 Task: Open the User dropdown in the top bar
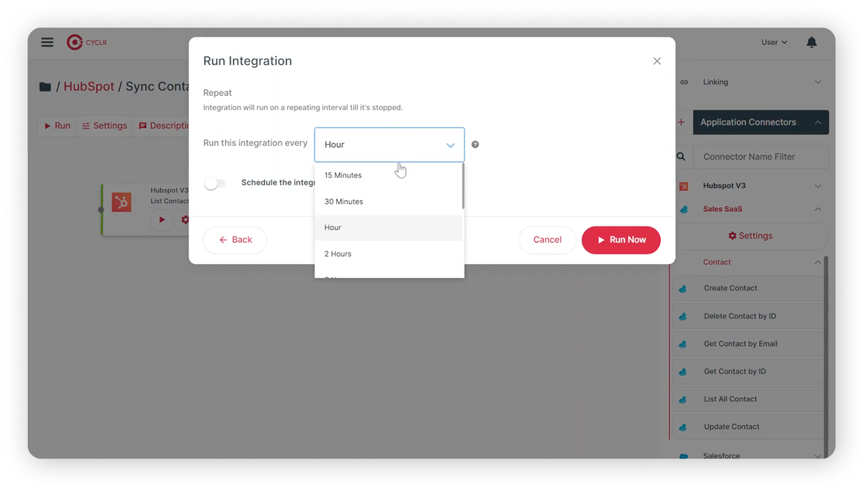tap(773, 42)
